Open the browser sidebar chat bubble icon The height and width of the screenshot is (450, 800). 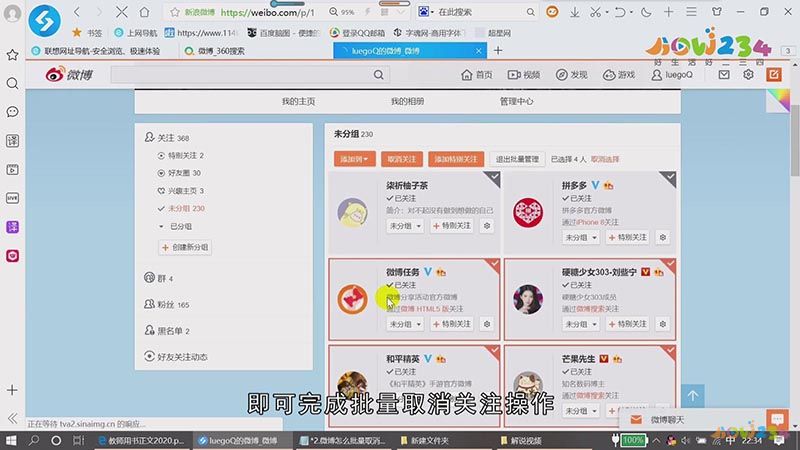pyautogui.click(x=12, y=112)
